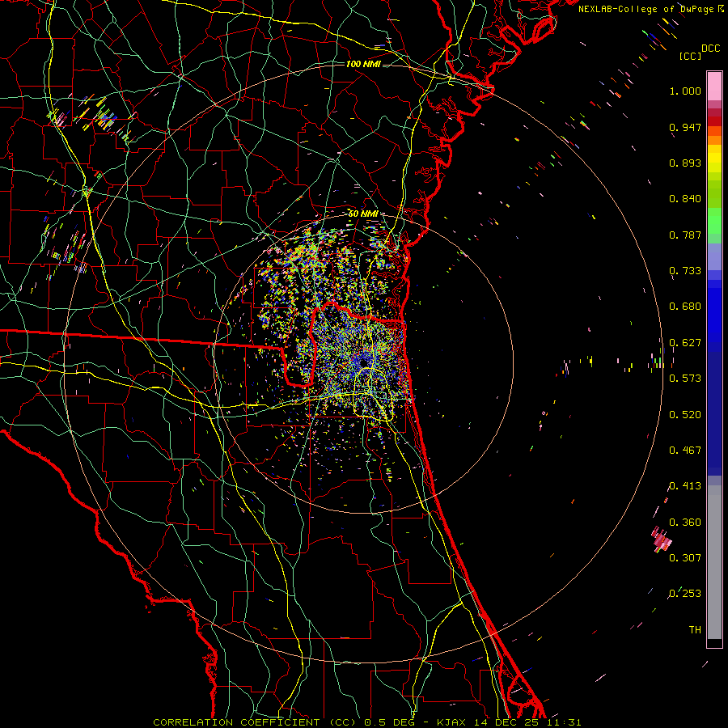Click the 100 NMI range ring label
The image size is (728, 728).
(363, 64)
